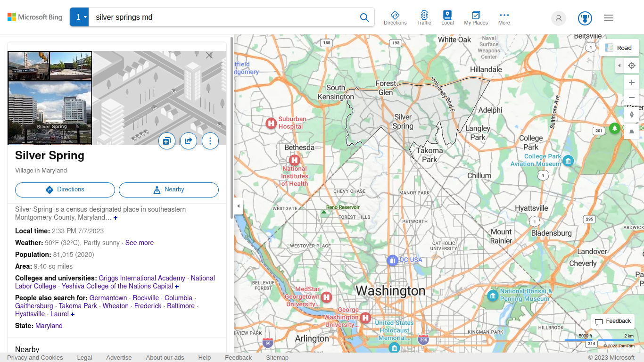Click the Bethesda label on map
The height and width of the screenshot is (362, 644).
click(x=299, y=148)
